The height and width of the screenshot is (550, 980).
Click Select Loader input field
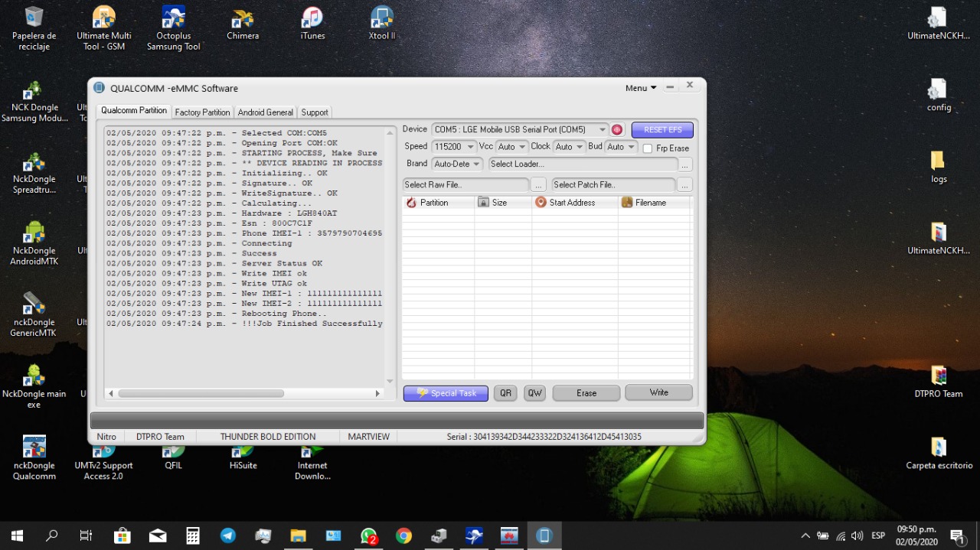(583, 164)
